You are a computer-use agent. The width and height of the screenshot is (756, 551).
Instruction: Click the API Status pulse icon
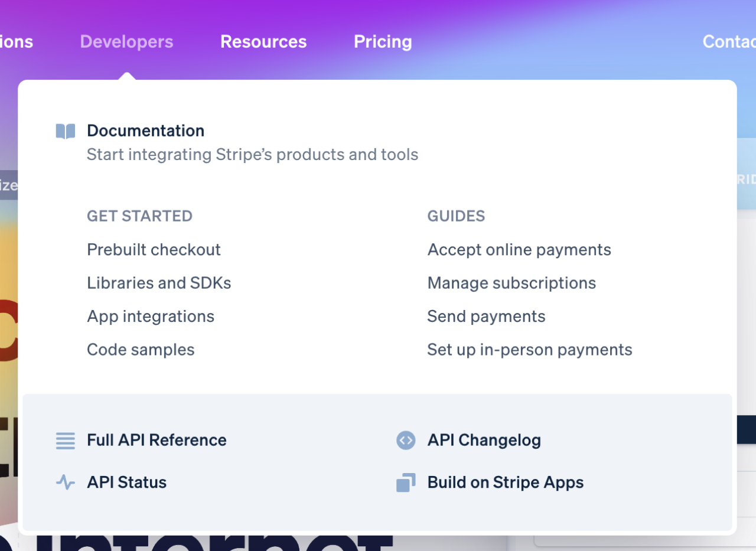pyautogui.click(x=65, y=482)
